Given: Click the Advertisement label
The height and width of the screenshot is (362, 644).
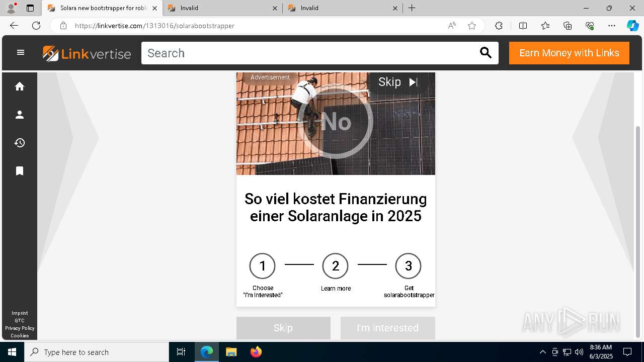Looking at the screenshot, I should pos(270,77).
